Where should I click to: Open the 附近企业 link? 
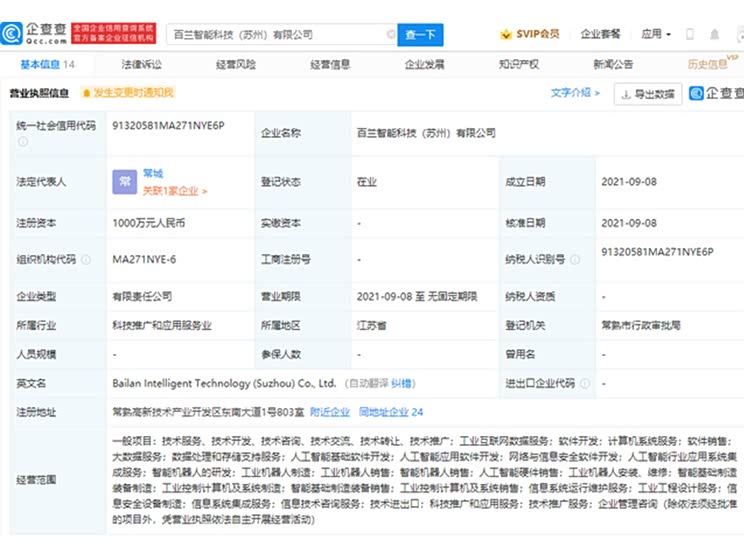[329, 411]
